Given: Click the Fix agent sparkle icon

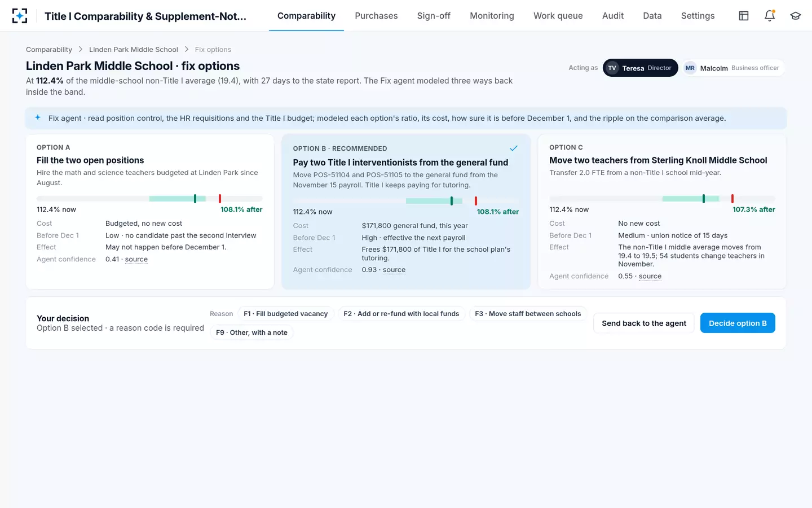Looking at the screenshot, I should 38,117.
